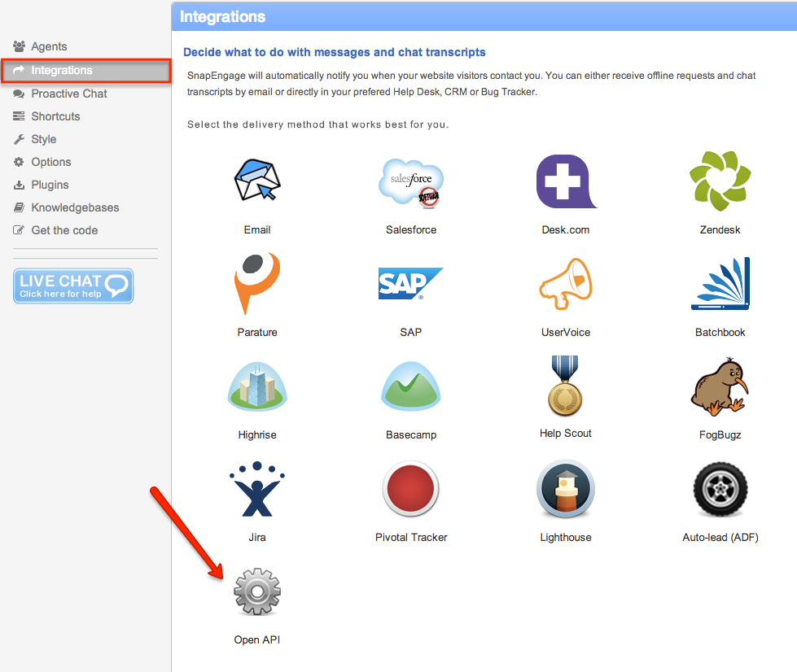Viewport: 797px width, 672px height.
Task: Select the Email envelope integration icon
Action: (257, 181)
